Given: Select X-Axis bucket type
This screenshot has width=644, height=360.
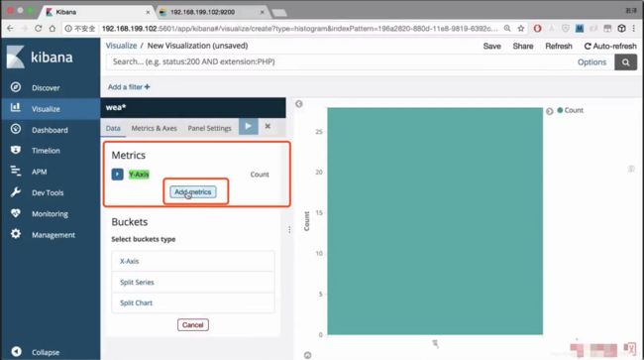Looking at the screenshot, I should point(193,261).
